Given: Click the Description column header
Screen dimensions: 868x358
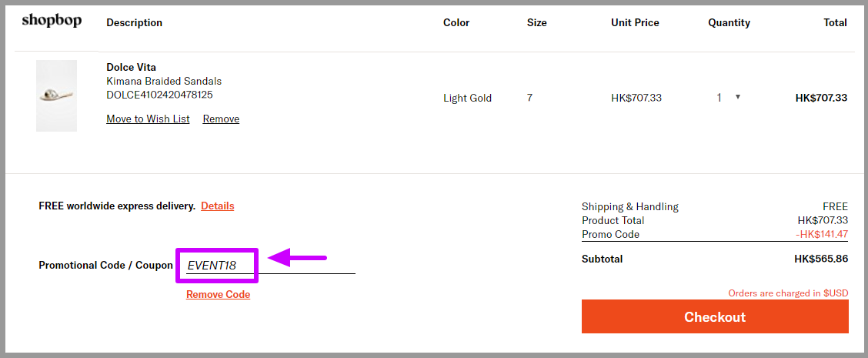Looking at the screenshot, I should pyautogui.click(x=135, y=23).
